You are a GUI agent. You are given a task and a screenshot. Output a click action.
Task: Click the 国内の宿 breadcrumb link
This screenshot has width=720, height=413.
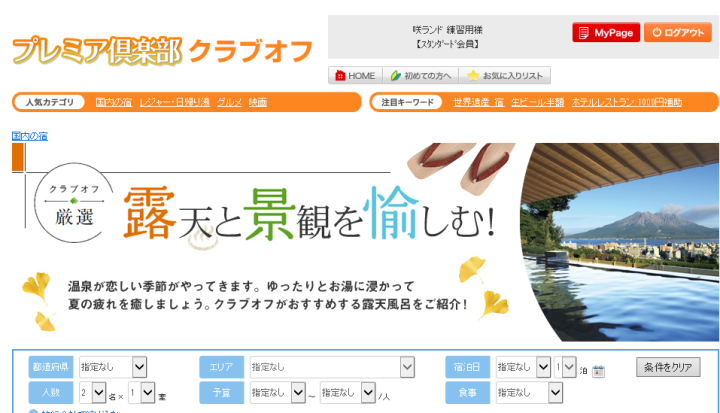coord(30,136)
